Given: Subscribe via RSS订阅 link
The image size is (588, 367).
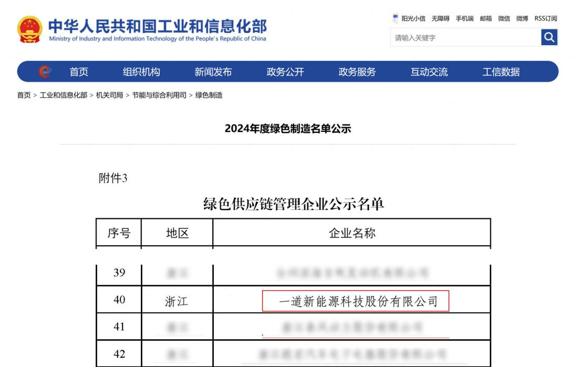Looking at the screenshot, I should tap(545, 18).
